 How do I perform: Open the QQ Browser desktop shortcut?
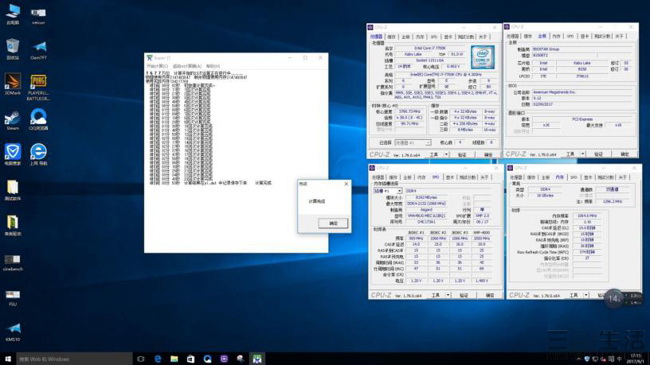pos(38,119)
